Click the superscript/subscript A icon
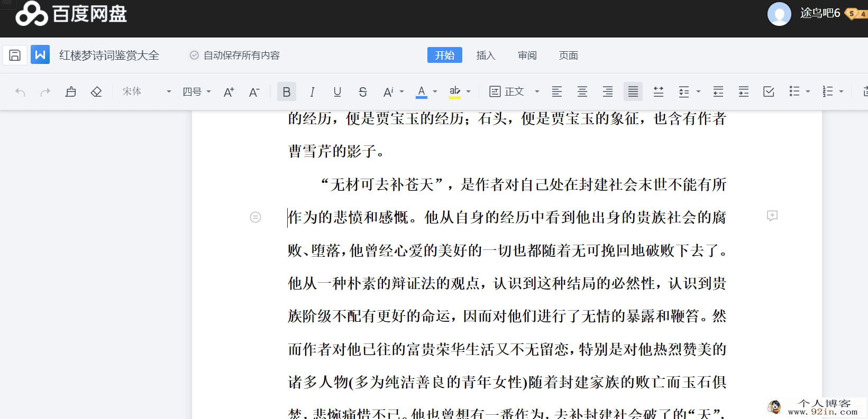 tap(388, 92)
